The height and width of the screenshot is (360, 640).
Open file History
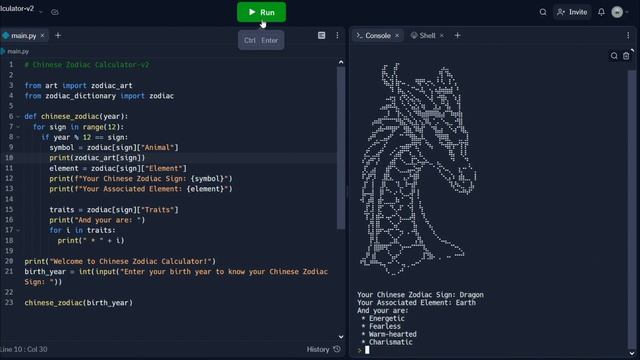(x=323, y=349)
